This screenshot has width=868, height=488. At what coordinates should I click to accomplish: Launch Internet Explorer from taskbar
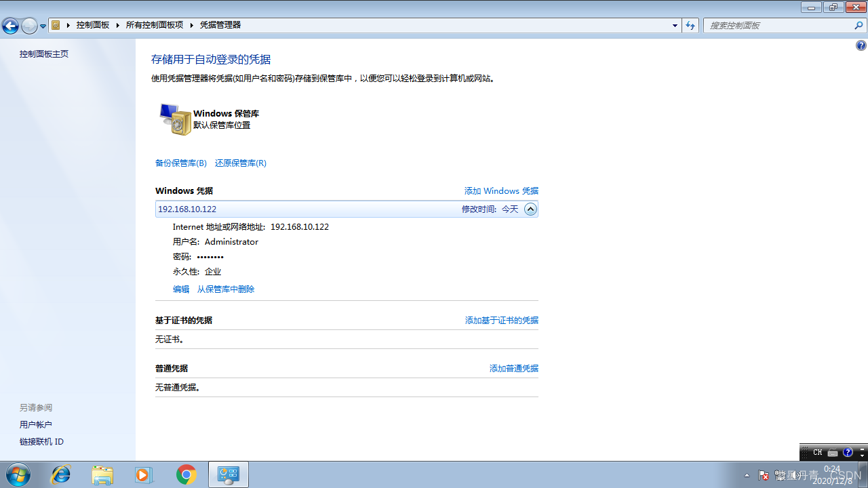(x=60, y=475)
